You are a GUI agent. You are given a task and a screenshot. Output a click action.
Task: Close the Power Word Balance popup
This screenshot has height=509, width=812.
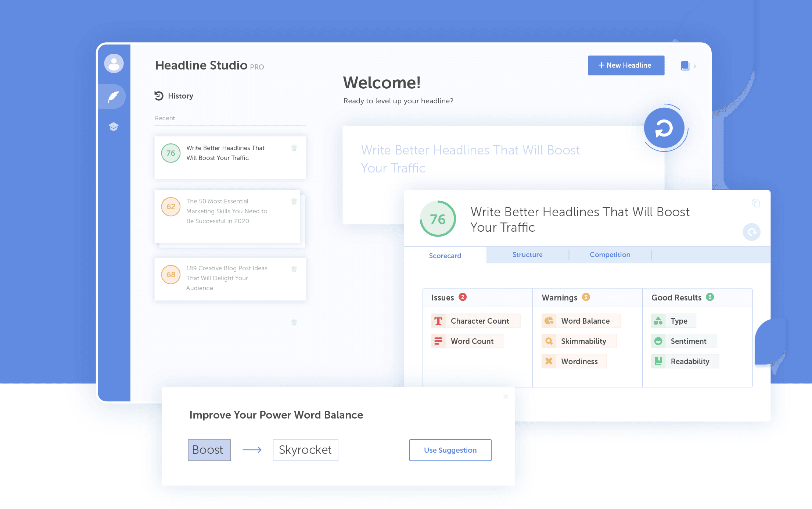[506, 396]
